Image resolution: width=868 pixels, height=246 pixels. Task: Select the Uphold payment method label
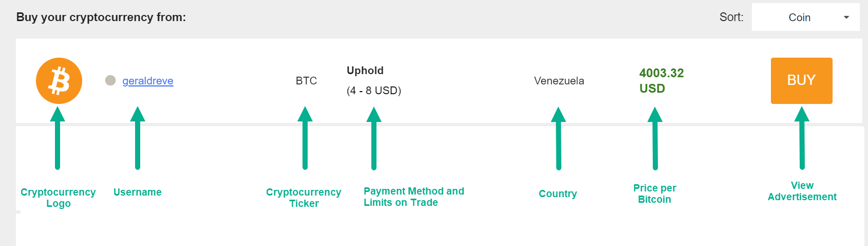coord(365,71)
